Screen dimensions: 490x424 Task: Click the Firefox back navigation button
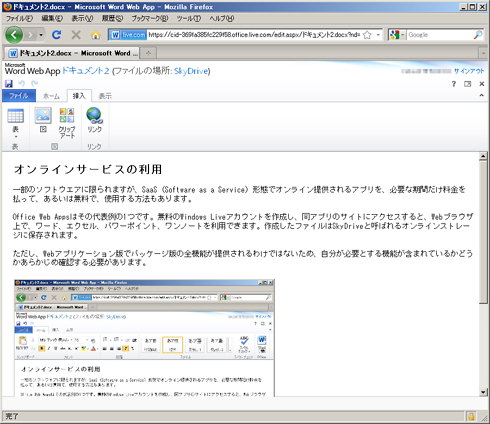(x=14, y=34)
